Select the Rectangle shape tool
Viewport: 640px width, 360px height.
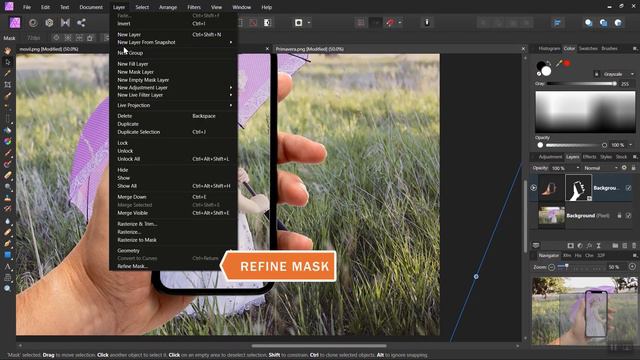[x=7, y=255]
